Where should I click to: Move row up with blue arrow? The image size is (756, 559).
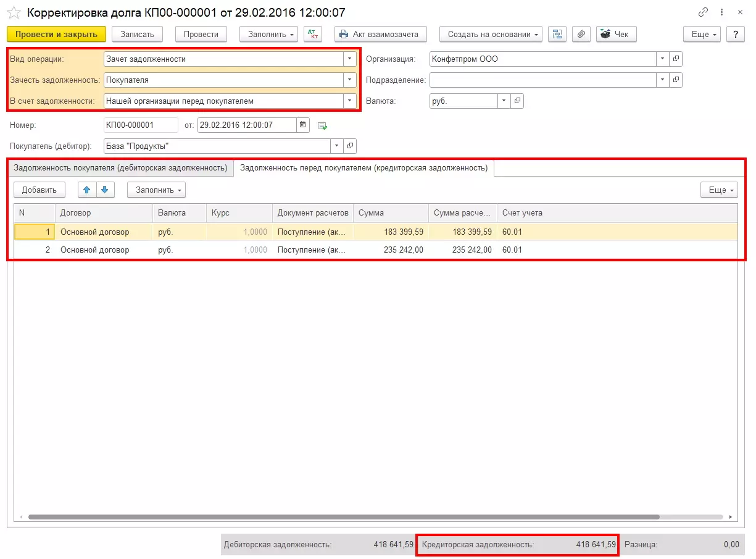tap(87, 190)
